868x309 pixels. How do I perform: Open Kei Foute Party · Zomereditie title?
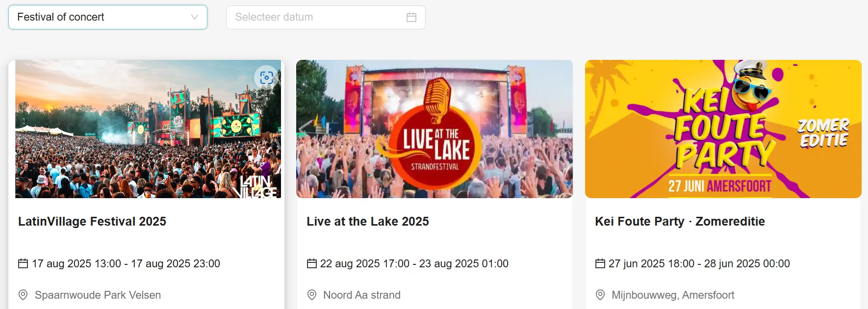[x=680, y=221]
